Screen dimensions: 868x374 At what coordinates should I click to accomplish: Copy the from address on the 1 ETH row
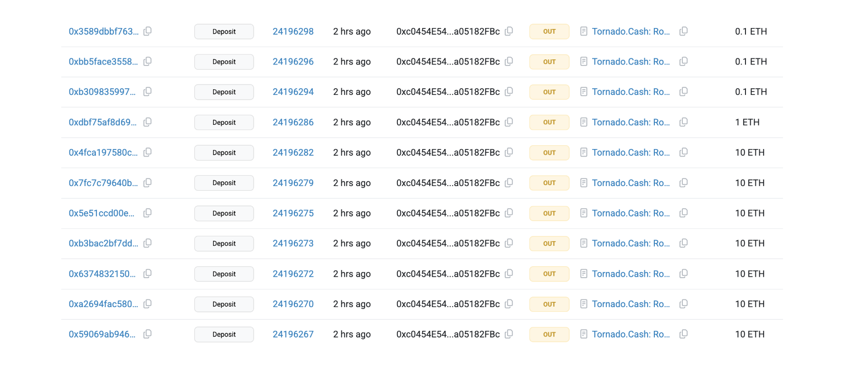coord(509,122)
